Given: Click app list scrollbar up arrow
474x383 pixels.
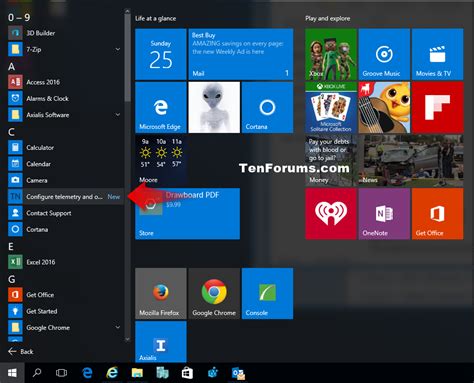Looking at the screenshot, I should tap(127, 11).
